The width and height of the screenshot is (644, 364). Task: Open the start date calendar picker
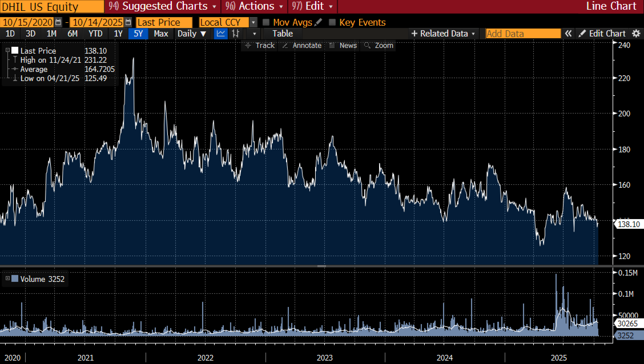(x=58, y=22)
